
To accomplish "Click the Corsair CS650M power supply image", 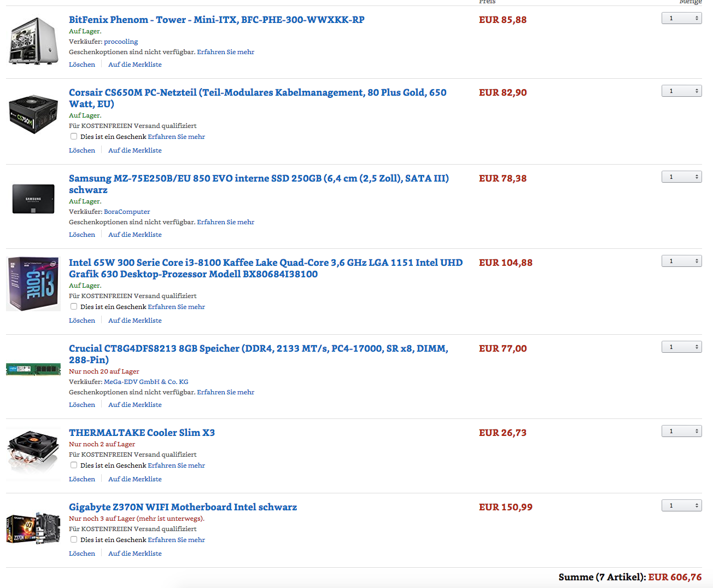I will click(x=33, y=114).
